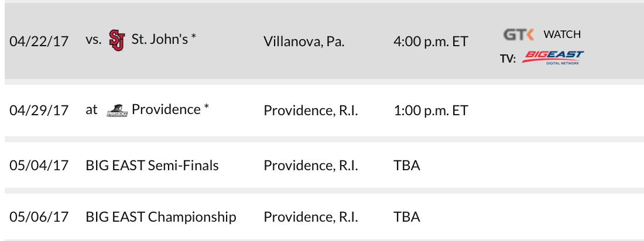The width and height of the screenshot is (644, 241).
Task: Open the WATCH link for St. John's game
Action: click(x=562, y=35)
